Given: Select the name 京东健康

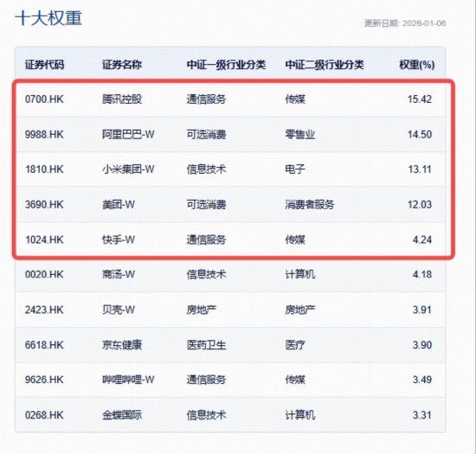Looking at the screenshot, I should tap(122, 345).
